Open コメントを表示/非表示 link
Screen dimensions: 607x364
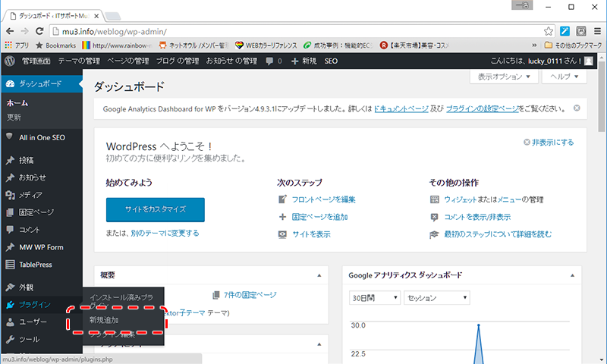click(477, 217)
